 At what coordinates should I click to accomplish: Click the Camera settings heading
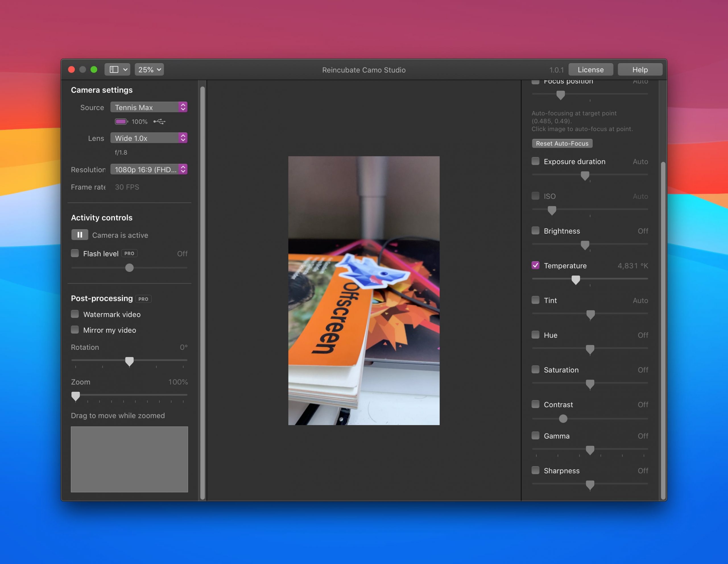(102, 90)
